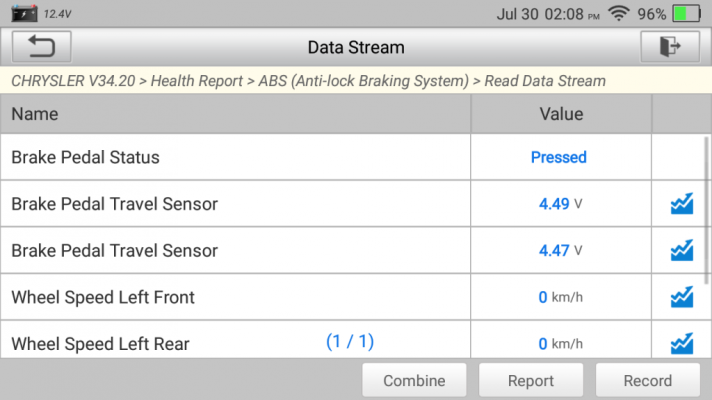Click the vertical scrollbar of data list
This screenshot has width=712, height=400.
706,210
